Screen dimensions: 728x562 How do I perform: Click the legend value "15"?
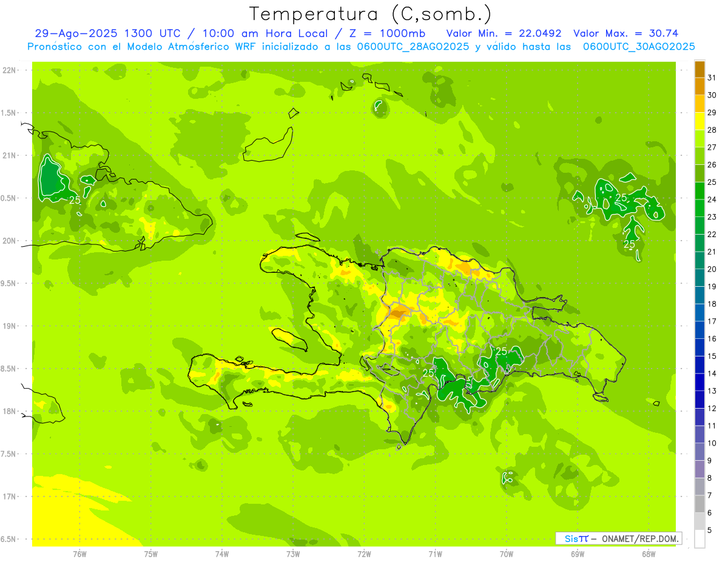(712, 356)
